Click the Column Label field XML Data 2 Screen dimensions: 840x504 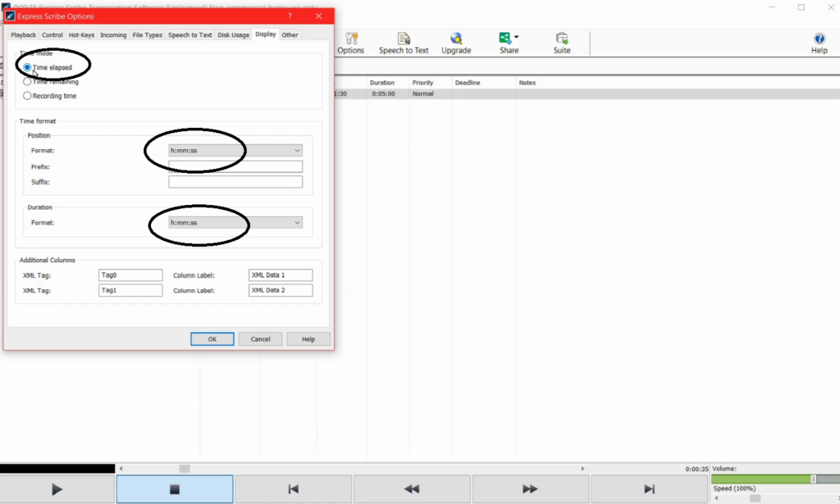point(281,291)
